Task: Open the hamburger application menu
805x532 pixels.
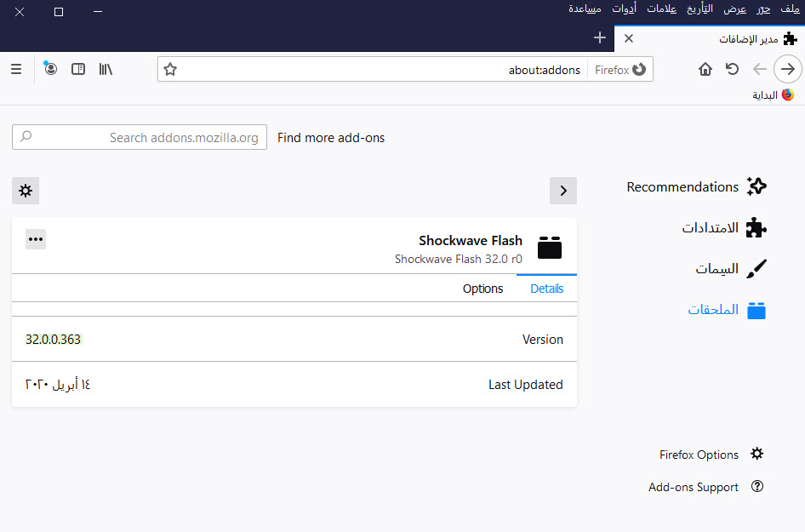Action: coord(16,69)
